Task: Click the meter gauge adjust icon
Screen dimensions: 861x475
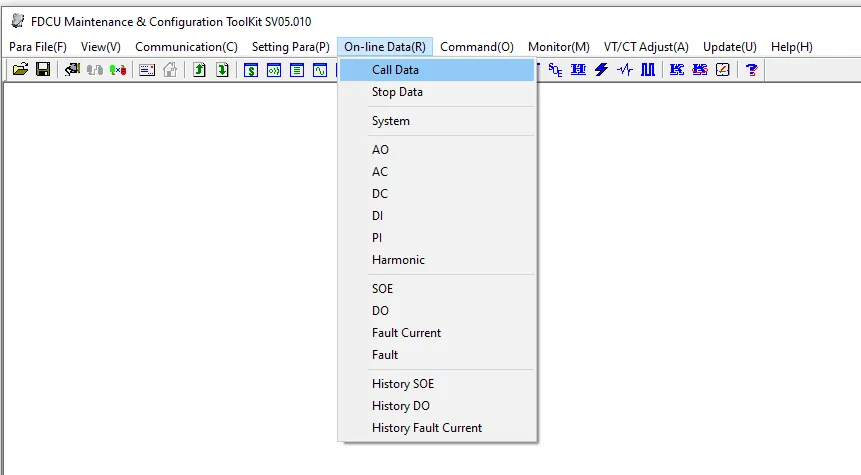Action: [x=723, y=70]
